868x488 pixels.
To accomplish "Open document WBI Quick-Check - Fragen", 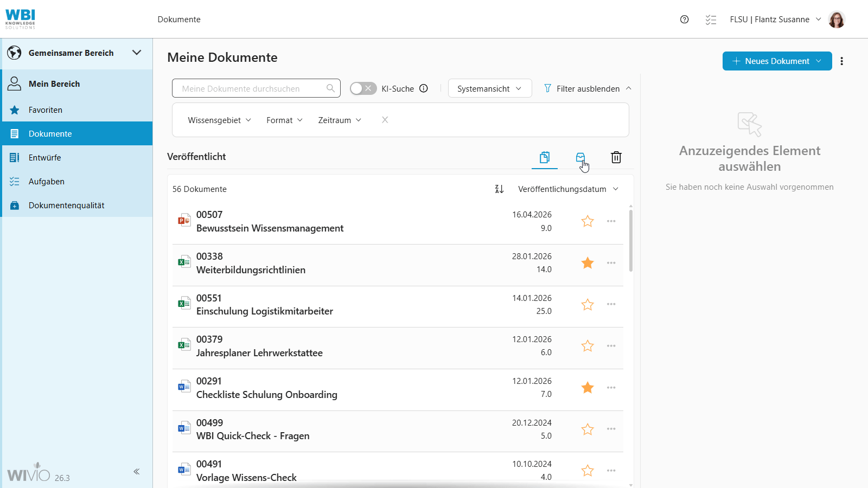I will (253, 436).
